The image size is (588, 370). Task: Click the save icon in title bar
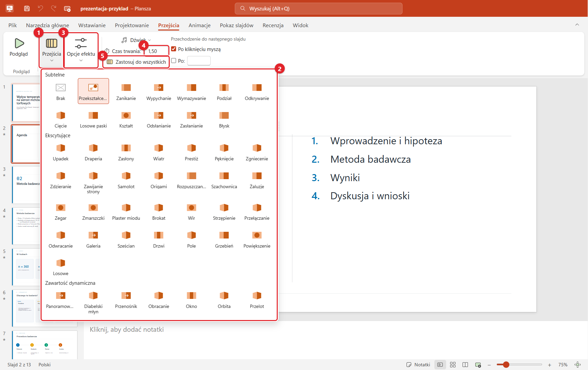[x=27, y=8]
